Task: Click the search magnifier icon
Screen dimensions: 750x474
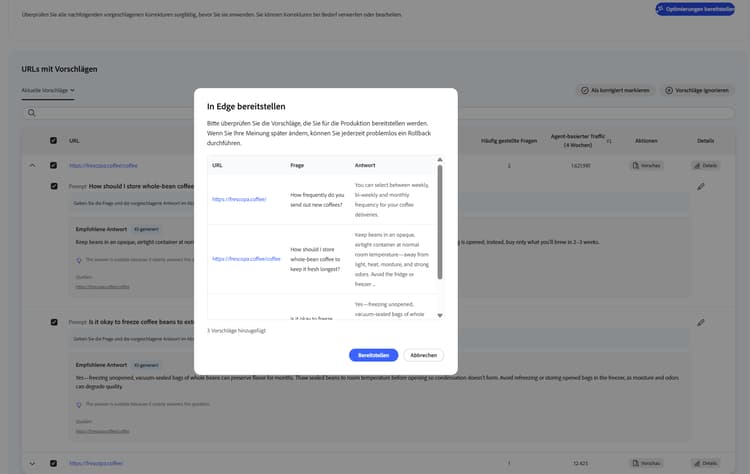Action: click(32, 113)
